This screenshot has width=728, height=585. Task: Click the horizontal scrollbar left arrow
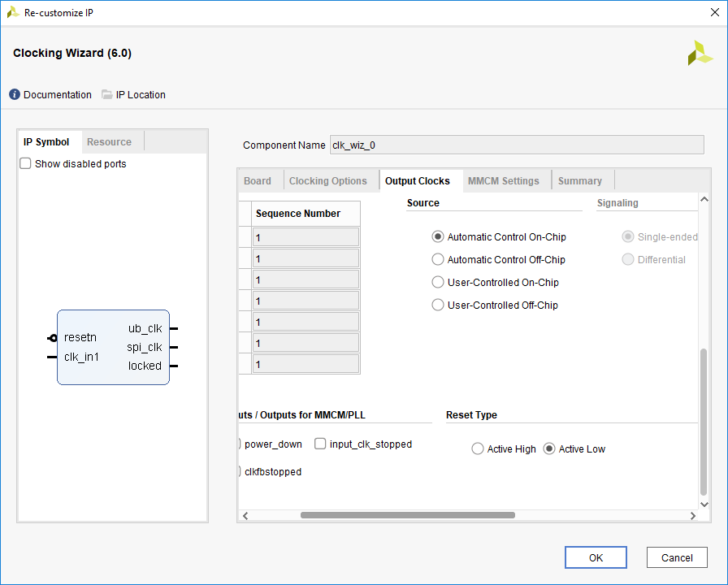(245, 516)
